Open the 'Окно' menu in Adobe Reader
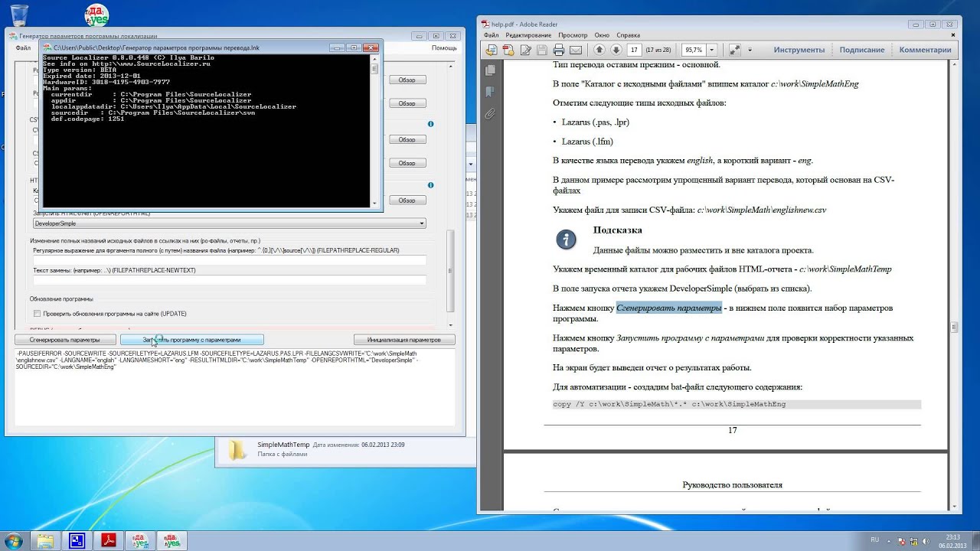 pos(602,35)
